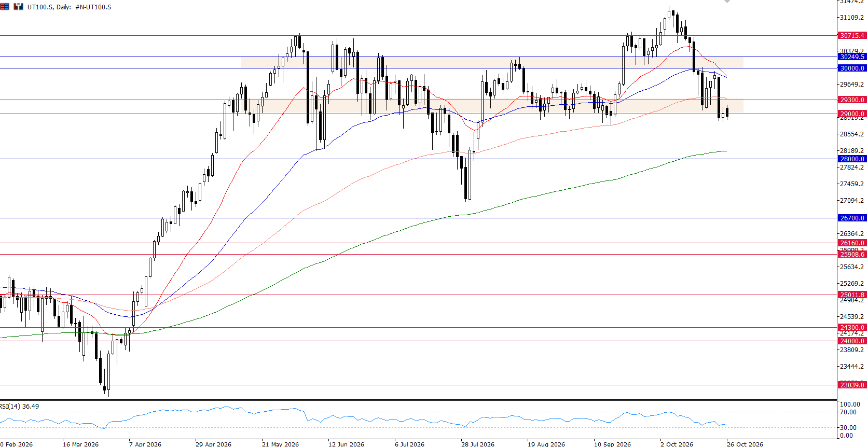Click the 29 Apr 2026 date label
Image resolution: width=868 pixels, height=447 pixels.
(213, 444)
